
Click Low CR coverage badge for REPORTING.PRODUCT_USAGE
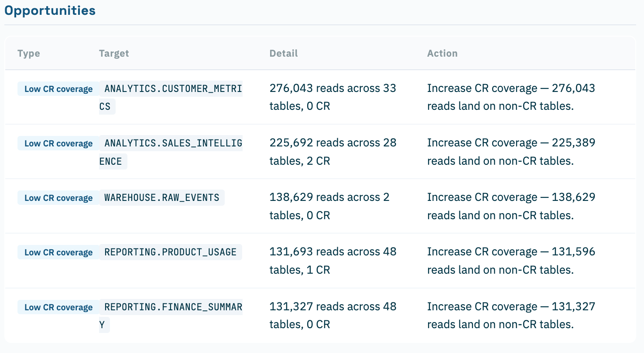point(58,252)
